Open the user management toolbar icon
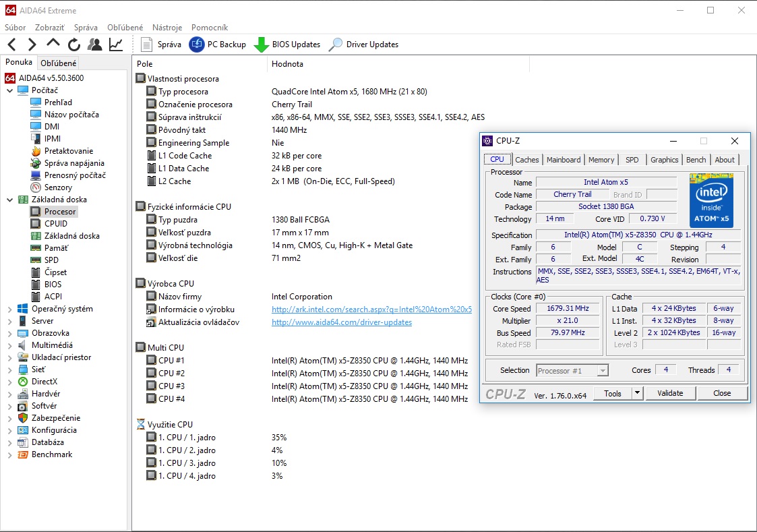The image size is (757, 532). 94,45
